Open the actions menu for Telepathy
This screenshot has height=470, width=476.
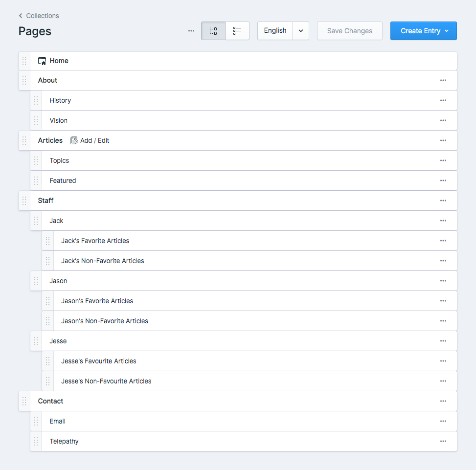click(x=443, y=441)
